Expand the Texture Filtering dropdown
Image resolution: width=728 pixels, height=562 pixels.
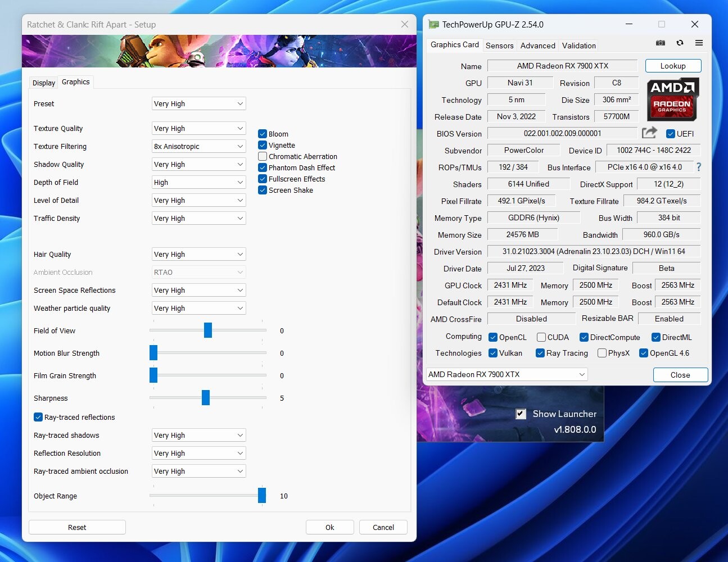click(x=199, y=146)
